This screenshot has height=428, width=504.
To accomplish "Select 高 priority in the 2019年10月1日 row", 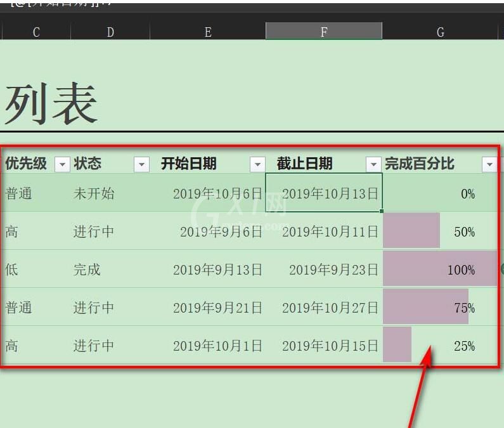I will (x=36, y=345).
